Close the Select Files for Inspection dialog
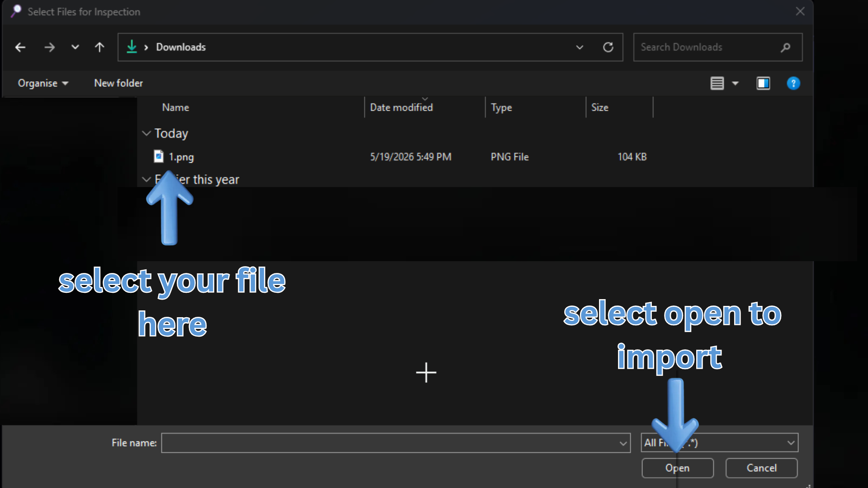The width and height of the screenshot is (868, 488). (800, 11)
